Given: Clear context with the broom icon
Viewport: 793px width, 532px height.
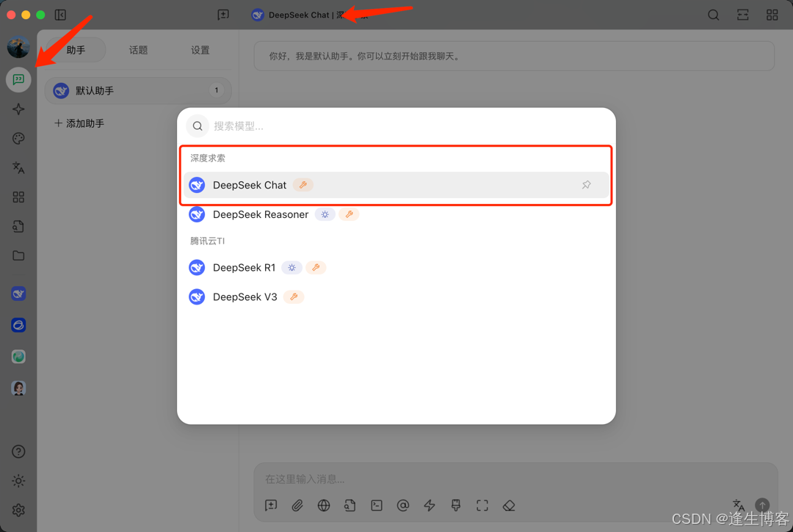Looking at the screenshot, I should click(x=456, y=506).
